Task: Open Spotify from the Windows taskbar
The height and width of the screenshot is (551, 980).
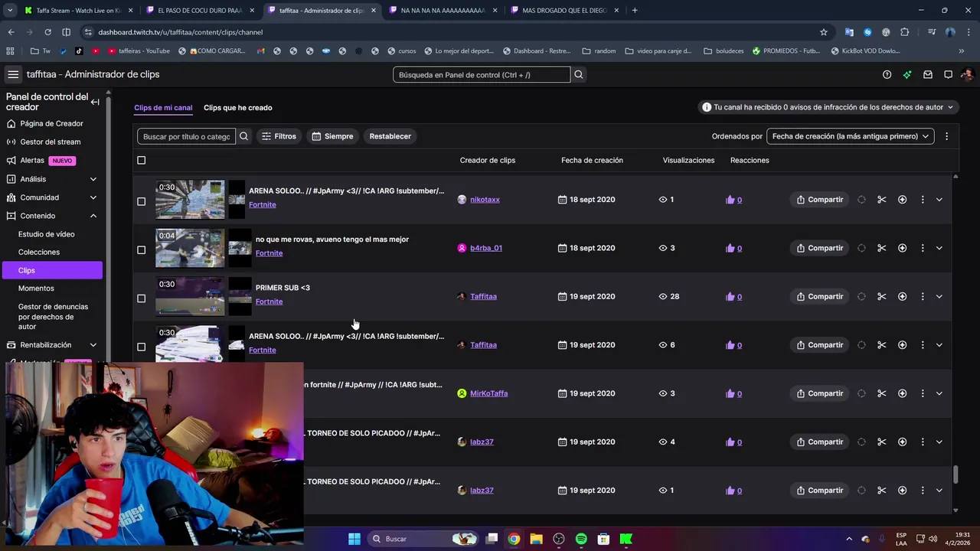Action: pyautogui.click(x=581, y=539)
